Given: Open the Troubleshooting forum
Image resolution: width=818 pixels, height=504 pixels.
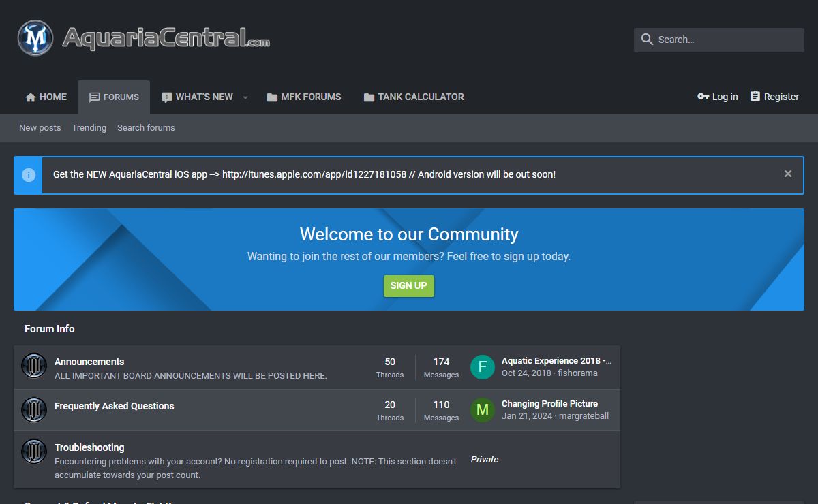Looking at the screenshot, I should (89, 447).
